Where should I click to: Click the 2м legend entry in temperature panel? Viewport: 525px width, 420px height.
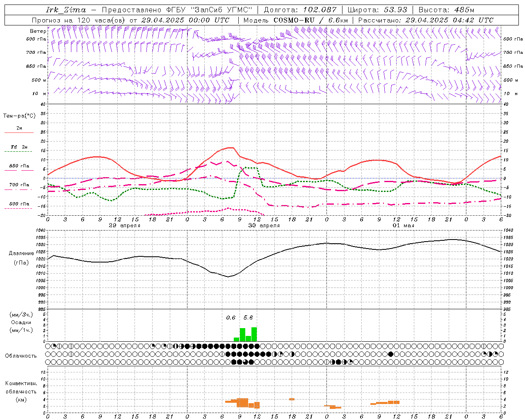point(19,128)
